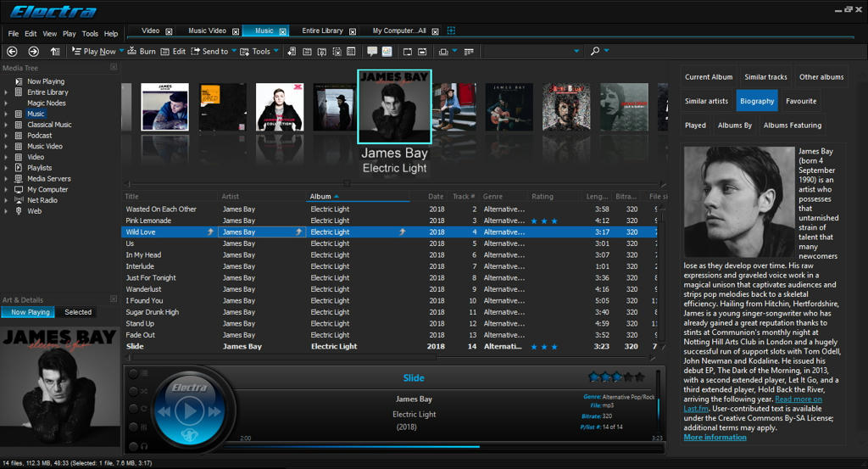Expand the Entire Library tree node
Screen dimensions: 868x469
click(x=6, y=92)
